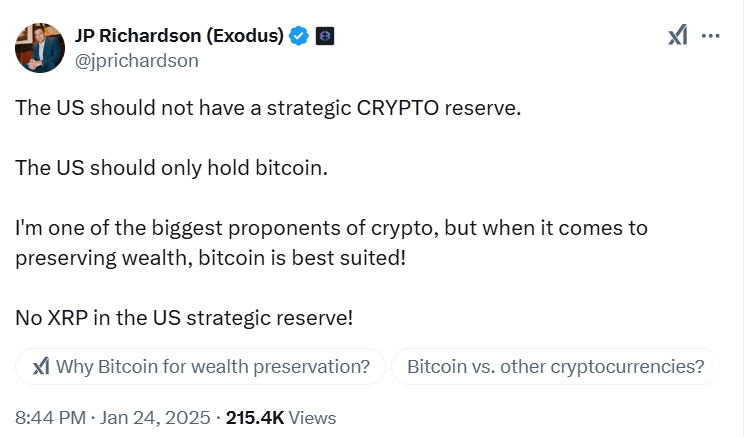The width and height of the screenshot is (751, 437).
Task: Open the three-dot more options menu
Action: [x=710, y=35]
